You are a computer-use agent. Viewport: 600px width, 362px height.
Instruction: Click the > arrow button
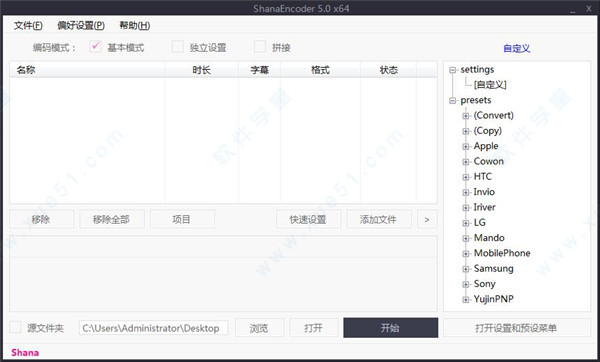[427, 219]
